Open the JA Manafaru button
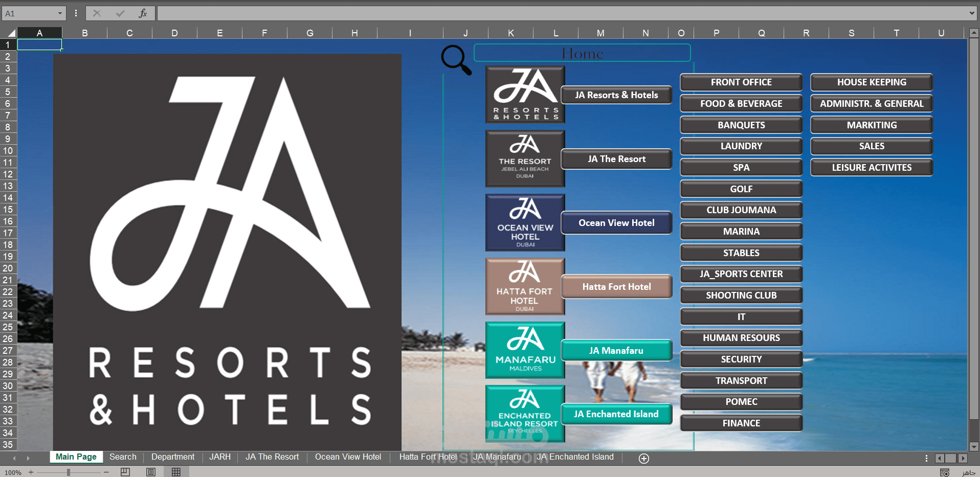The image size is (980, 477). pos(616,351)
